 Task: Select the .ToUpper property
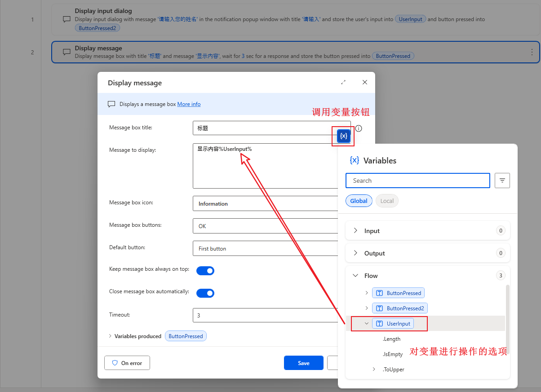point(394,370)
